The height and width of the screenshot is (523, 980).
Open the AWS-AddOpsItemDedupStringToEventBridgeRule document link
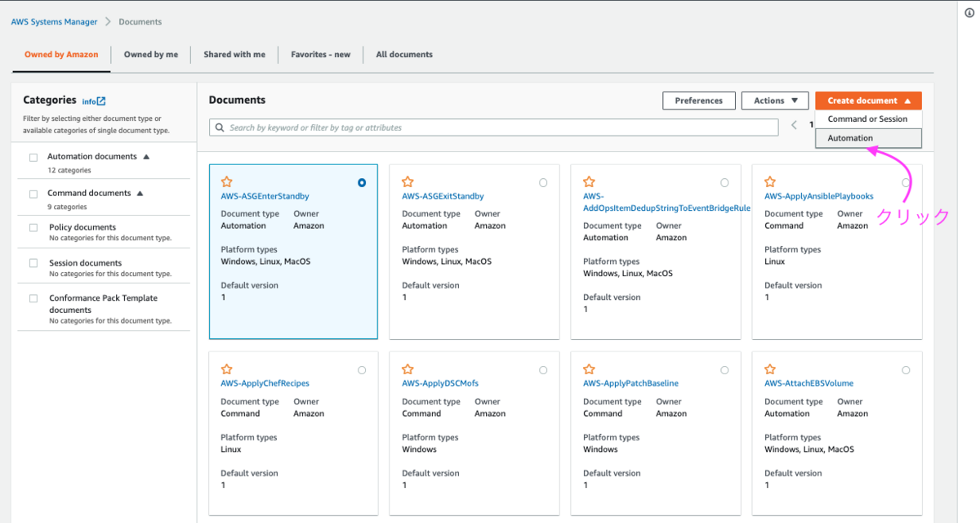click(666, 202)
